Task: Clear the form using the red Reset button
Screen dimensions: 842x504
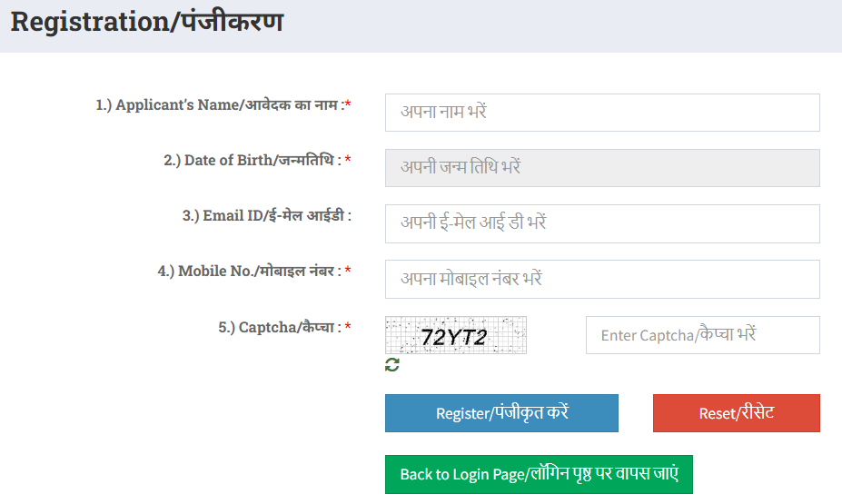Action: pyautogui.click(x=737, y=413)
